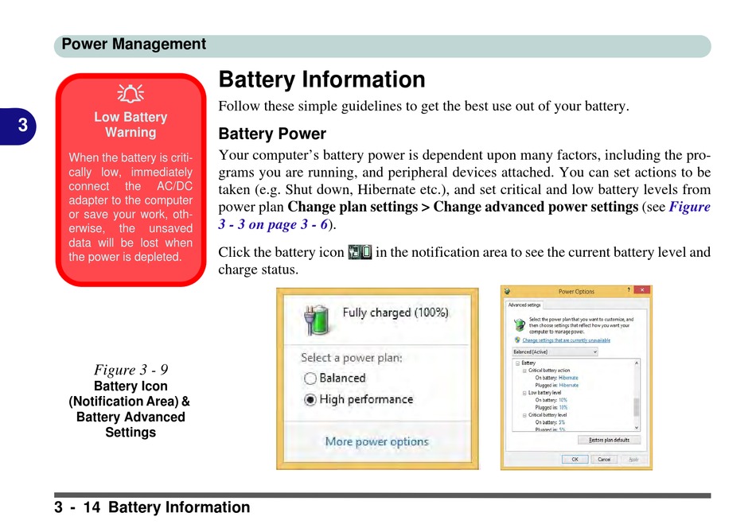The image size is (756, 532).
Task: Click the Restore plan defaults button
Action: click(610, 440)
